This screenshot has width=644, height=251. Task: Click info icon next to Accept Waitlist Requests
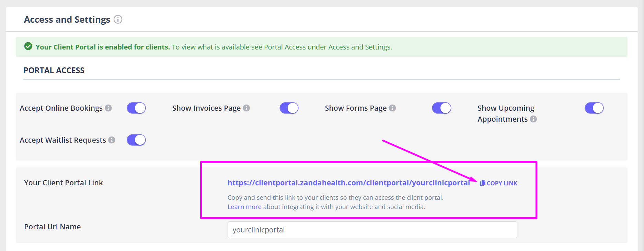[112, 140]
